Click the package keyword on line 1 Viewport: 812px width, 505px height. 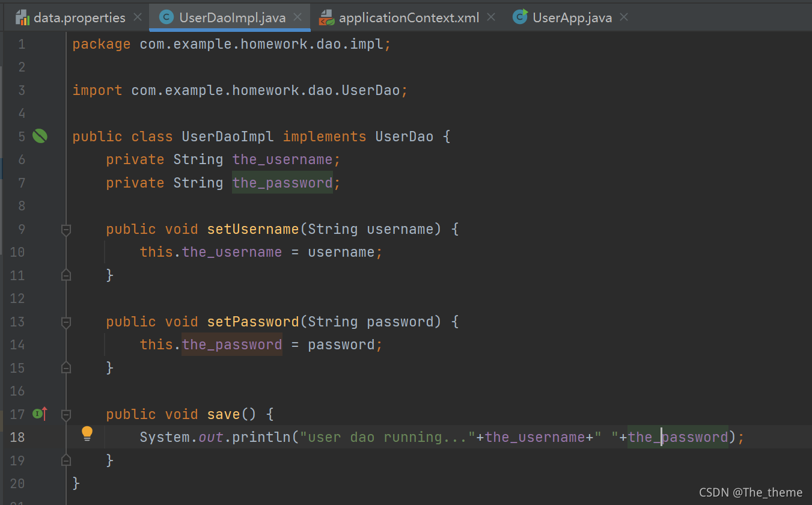point(102,44)
